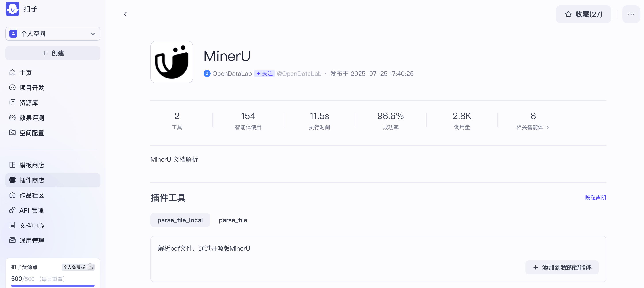Click the upgrade badge on 个人免费版
The image size is (644, 288).
coord(90,267)
